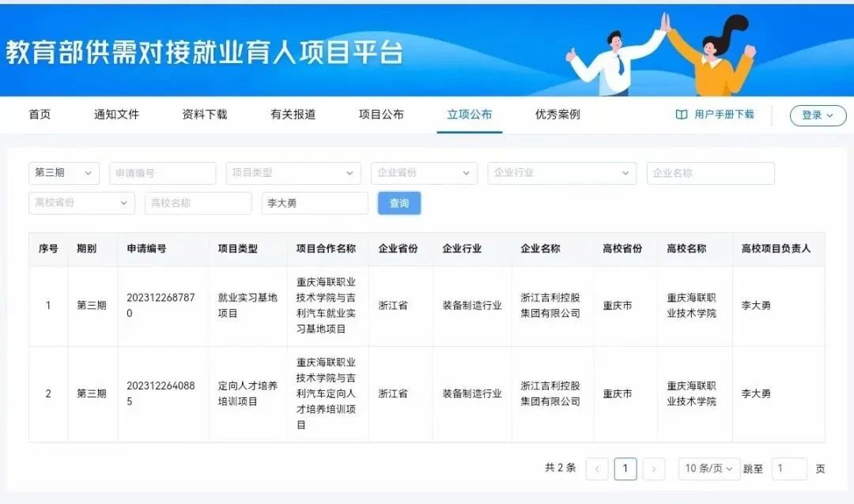Click the user manual book icon

[x=681, y=115]
